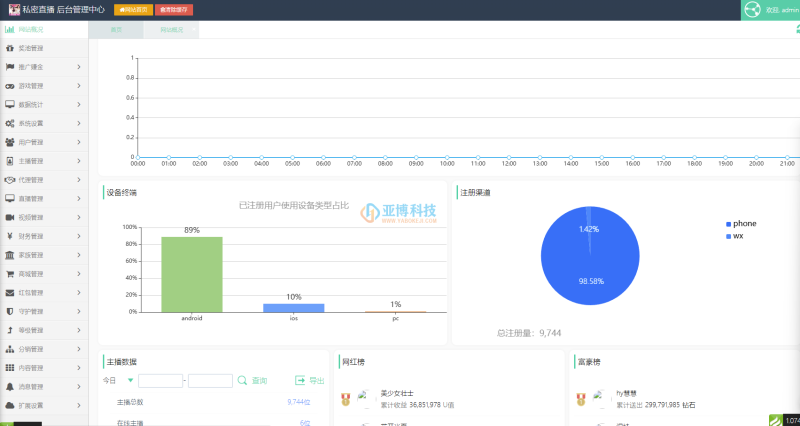This screenshot has height=426, width=800.
Task: Click the gold medal icon beside 美少女壮士
Action: coord(345,399)
